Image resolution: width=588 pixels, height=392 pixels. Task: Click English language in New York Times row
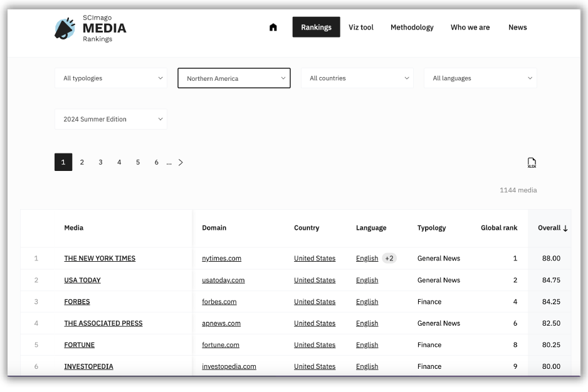[367, 258]
